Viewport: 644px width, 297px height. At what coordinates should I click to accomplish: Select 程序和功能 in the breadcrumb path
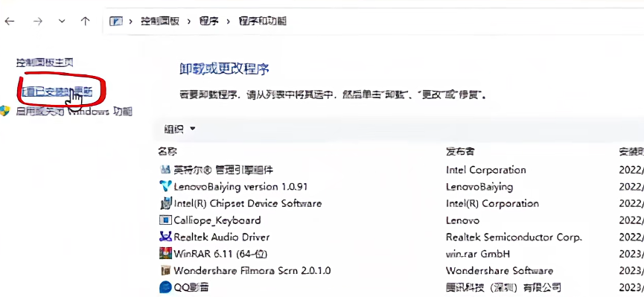pos(263,22)
